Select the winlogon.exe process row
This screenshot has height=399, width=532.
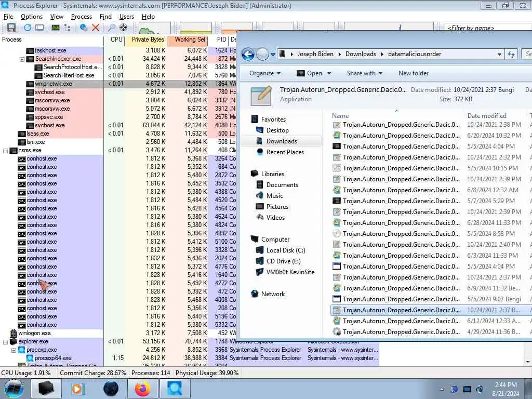(x=119, y=333)
